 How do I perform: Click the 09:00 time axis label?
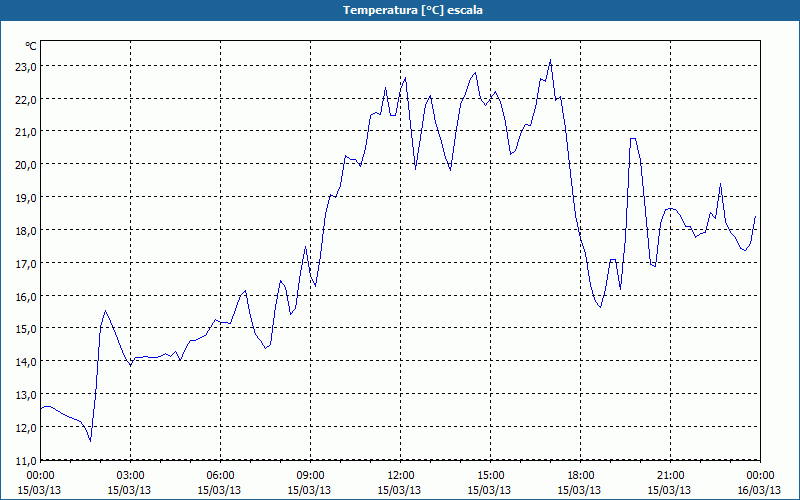pyautogui.click(x=310, y=475)
